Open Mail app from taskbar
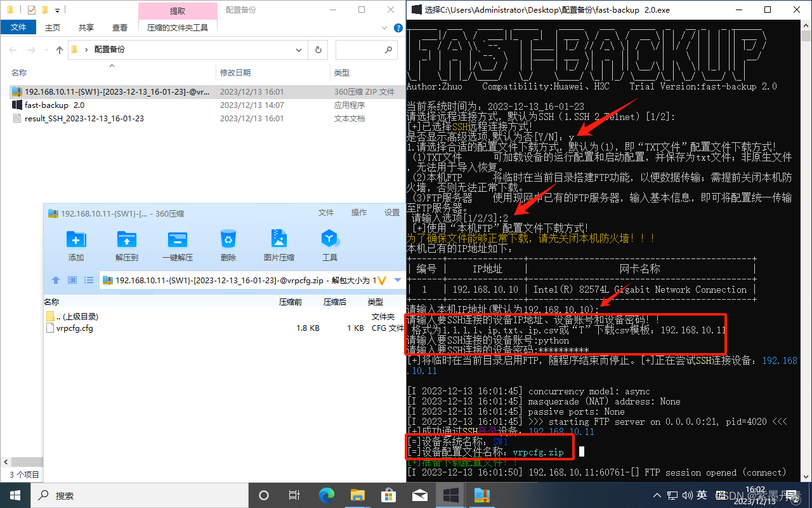Viewport: 812px width, 508px height. point(419,495)
